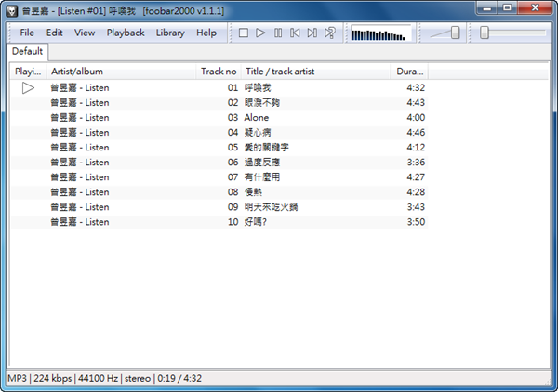Sort by Track no column header
The width and height of the screenshot is (558, 392).
pos(219,72)
